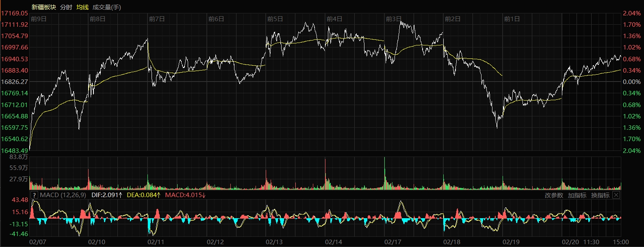Click the 02/13 date on time axis
Viewport: 644px width, 247px height.
[x=274, y=242]
